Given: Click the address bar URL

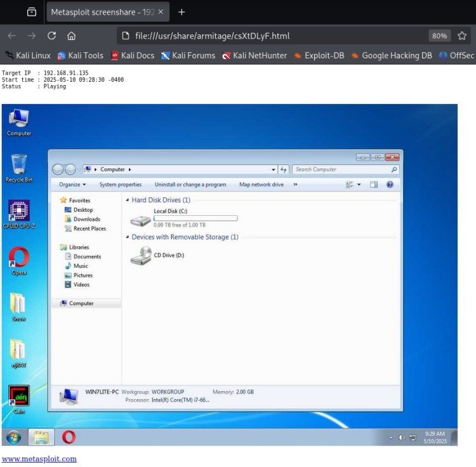Looking at the screenshot, I should click(x=212, y=36).
